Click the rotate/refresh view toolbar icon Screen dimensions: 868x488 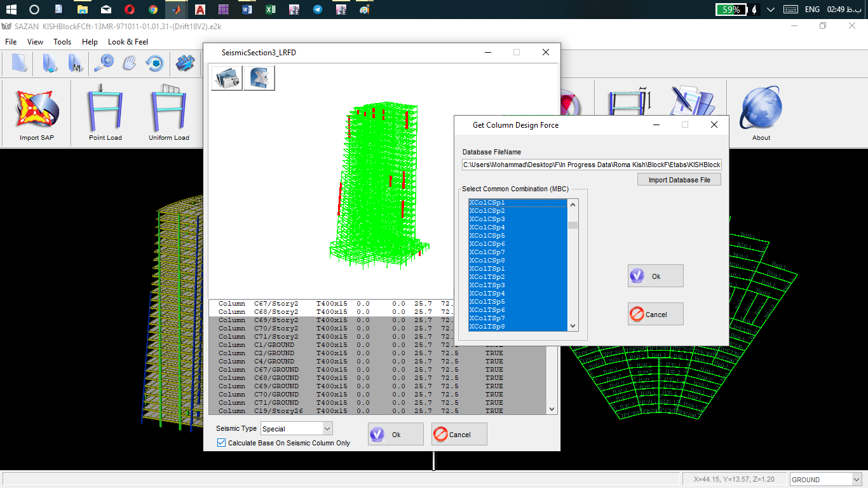[x=154, y=63]
